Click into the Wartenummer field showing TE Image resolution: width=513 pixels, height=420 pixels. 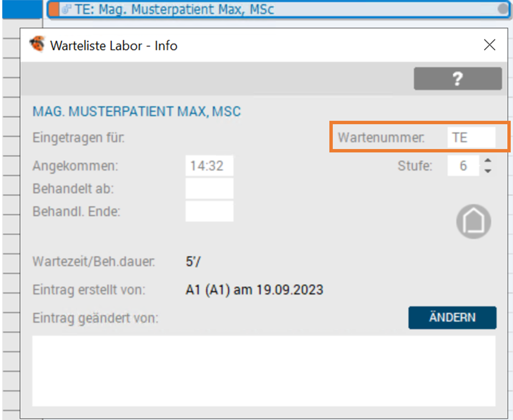tap(471, 137)
